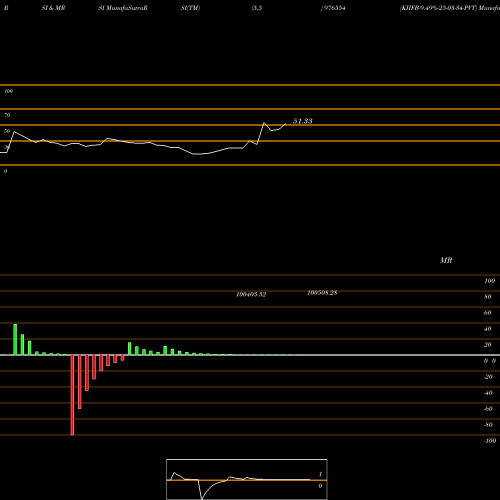Click the 40 label on MR axis
Screen dimensions: 500x500
point(488,329)
